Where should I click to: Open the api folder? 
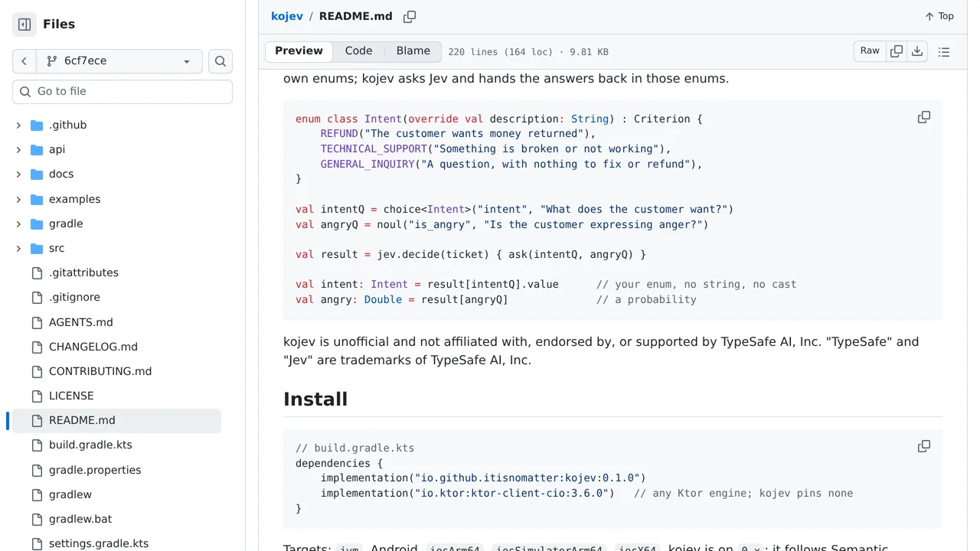(x=57, y=150)
